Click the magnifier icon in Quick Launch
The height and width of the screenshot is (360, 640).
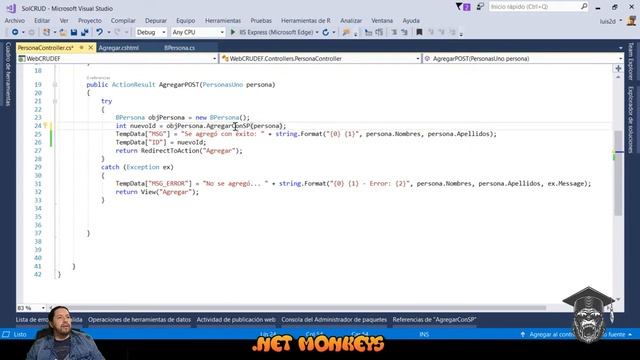[584, 7]
